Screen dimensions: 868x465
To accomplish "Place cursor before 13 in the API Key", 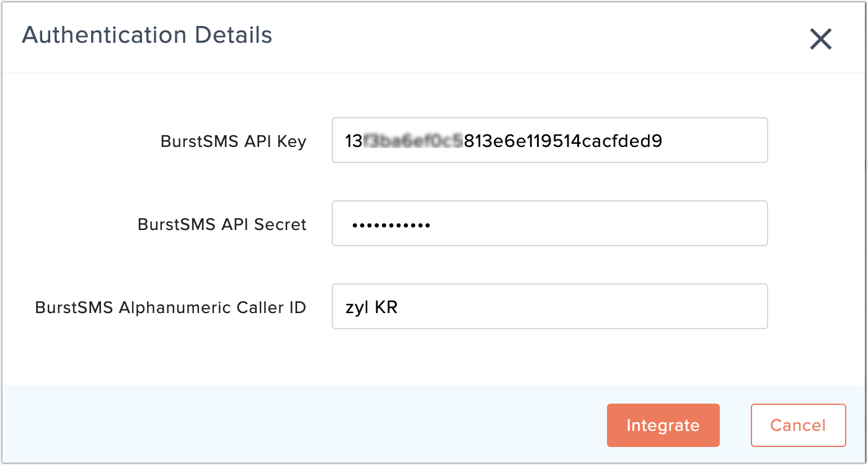I will pyautogui.click(x=346, y=141).
